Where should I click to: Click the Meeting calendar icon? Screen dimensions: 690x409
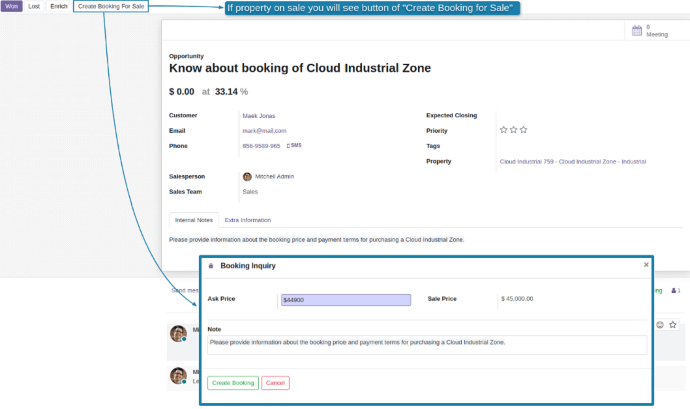coord(636,31)
